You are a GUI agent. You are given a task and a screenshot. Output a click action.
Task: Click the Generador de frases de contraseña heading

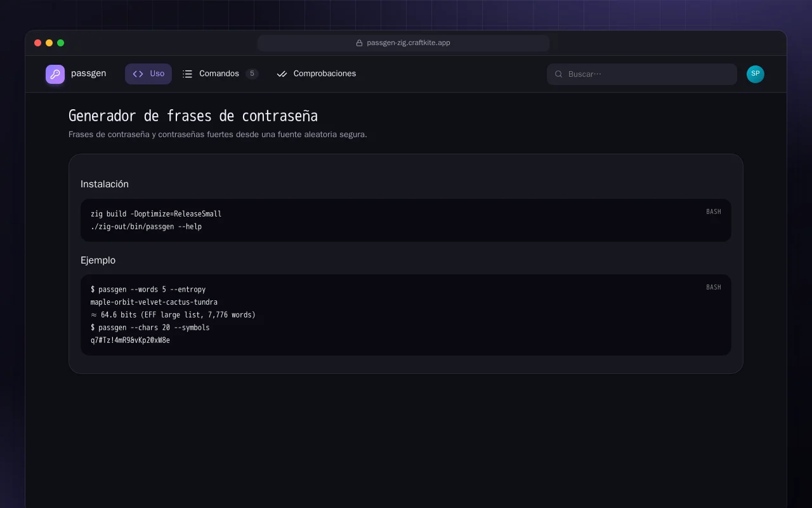[193, 116]
